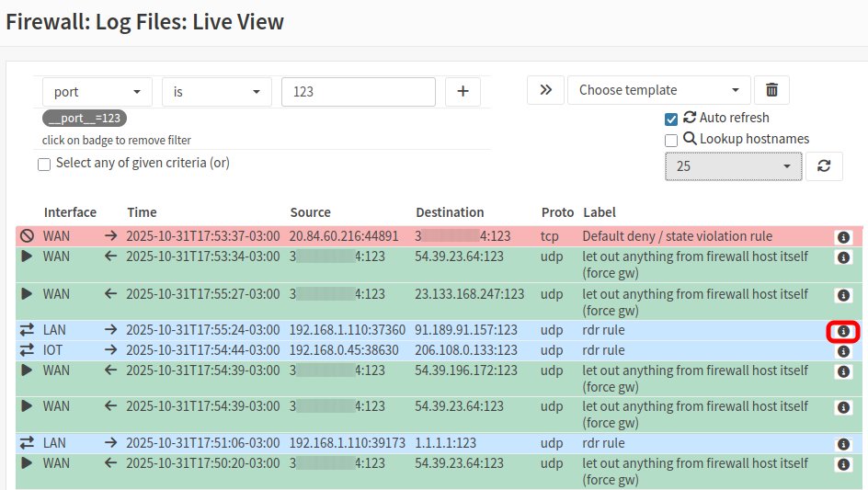Click the double-arrow icon beside template selector

(x=545, y=90)
